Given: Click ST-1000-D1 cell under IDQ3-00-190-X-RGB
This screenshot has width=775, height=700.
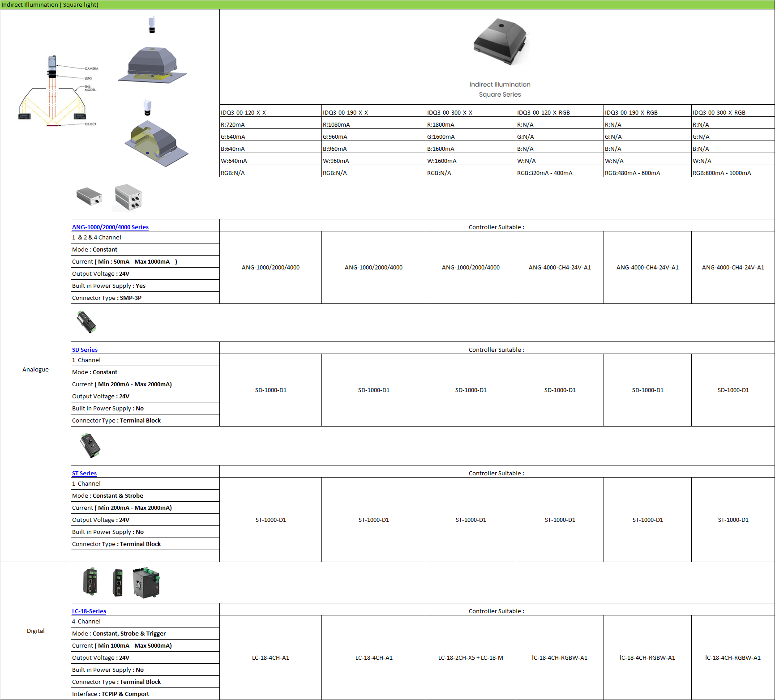Looking at the screenshot, I should click(647, 520).
